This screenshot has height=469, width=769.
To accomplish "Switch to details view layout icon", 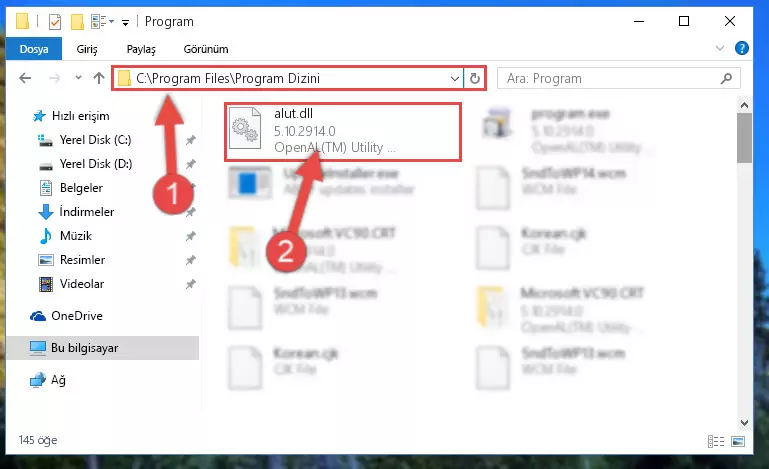I will [716, 442].
